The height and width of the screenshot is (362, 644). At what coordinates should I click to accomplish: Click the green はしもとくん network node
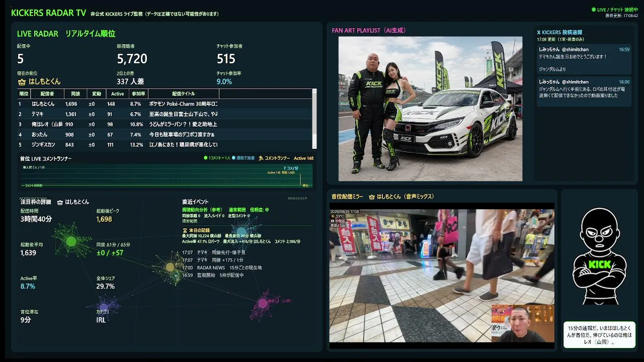71,241
